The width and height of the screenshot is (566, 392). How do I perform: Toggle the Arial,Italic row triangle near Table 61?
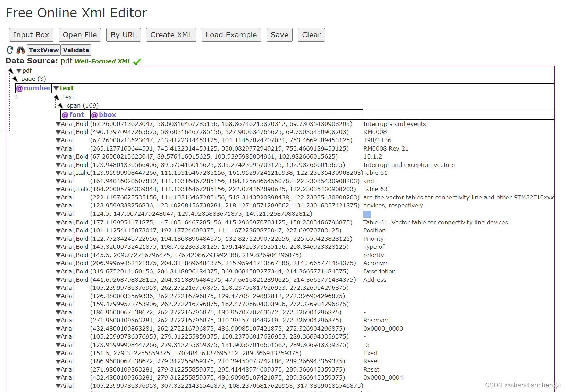click(x=58, y=172)
